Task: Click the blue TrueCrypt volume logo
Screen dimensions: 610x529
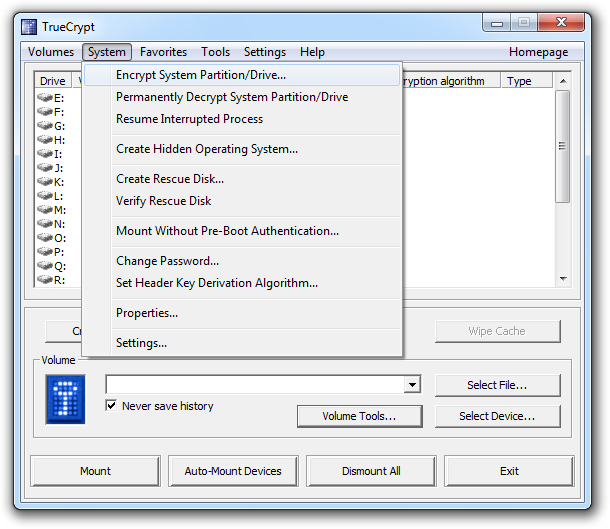Action: [x=65, y=399]
